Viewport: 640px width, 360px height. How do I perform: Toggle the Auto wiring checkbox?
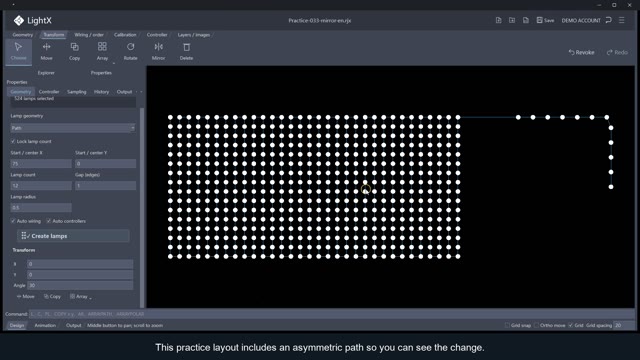pyautogui.click(x=13, y=221)
